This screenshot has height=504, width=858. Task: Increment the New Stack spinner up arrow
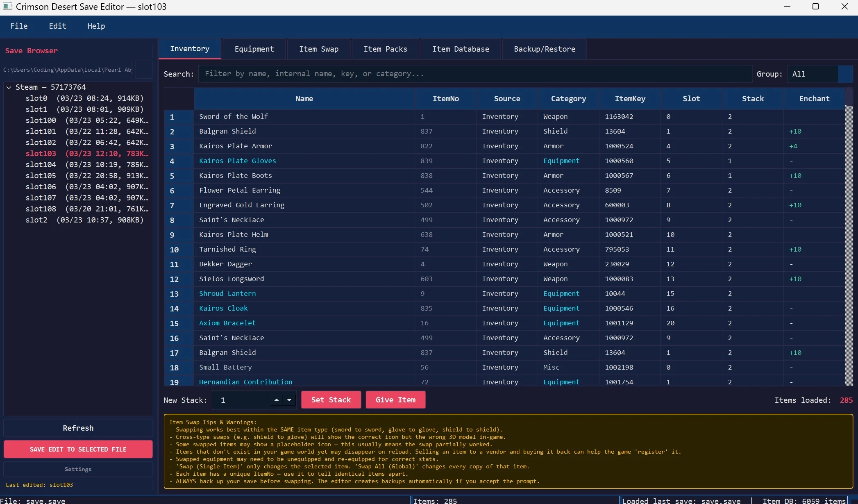point(277,400)
